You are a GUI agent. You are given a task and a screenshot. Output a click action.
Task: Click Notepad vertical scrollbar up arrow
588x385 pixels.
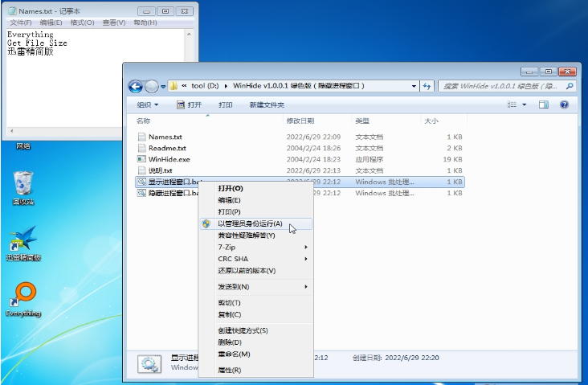point(189,35)
